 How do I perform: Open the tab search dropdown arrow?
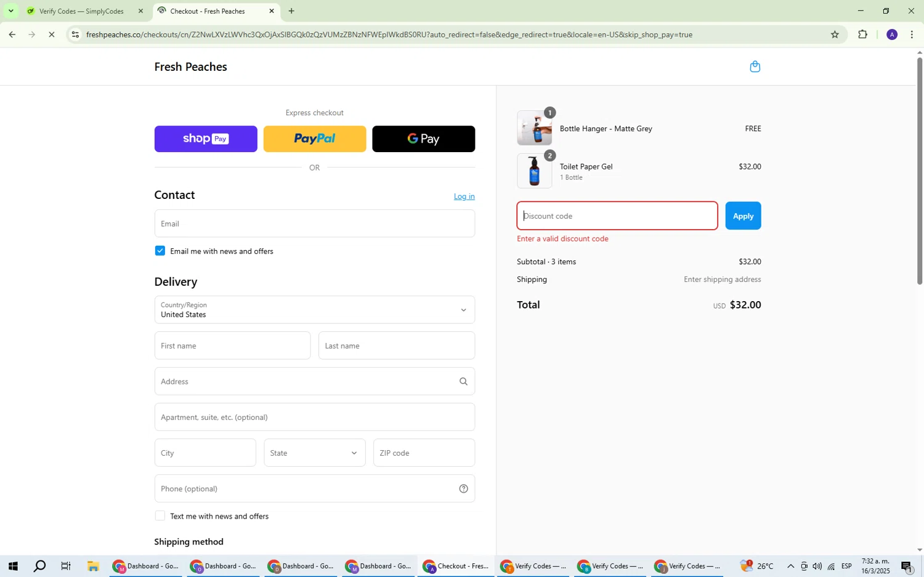point(10,11)
